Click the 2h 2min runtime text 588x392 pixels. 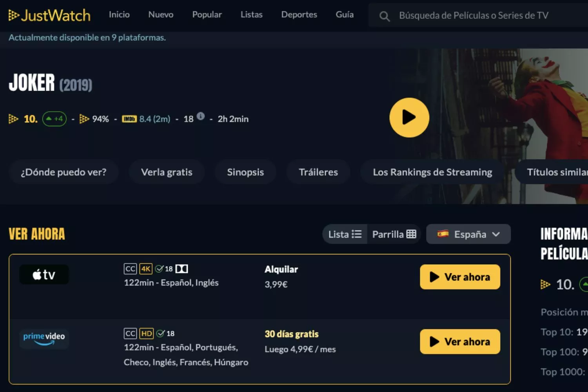(233, 119)
